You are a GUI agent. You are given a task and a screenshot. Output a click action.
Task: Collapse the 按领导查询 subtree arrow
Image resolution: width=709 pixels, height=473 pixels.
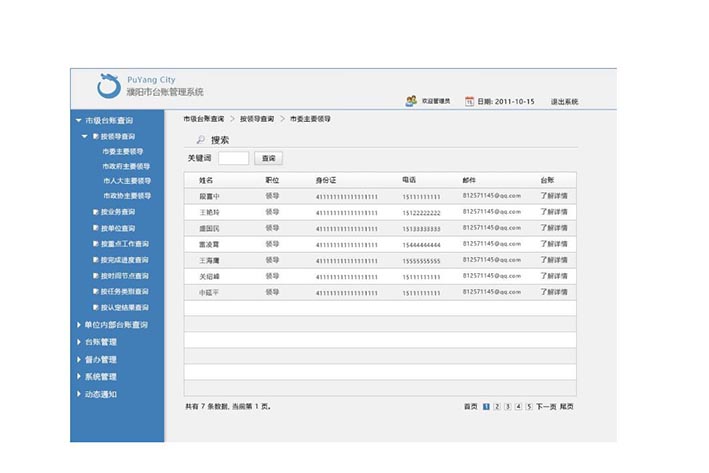click(x=85, y=136)
